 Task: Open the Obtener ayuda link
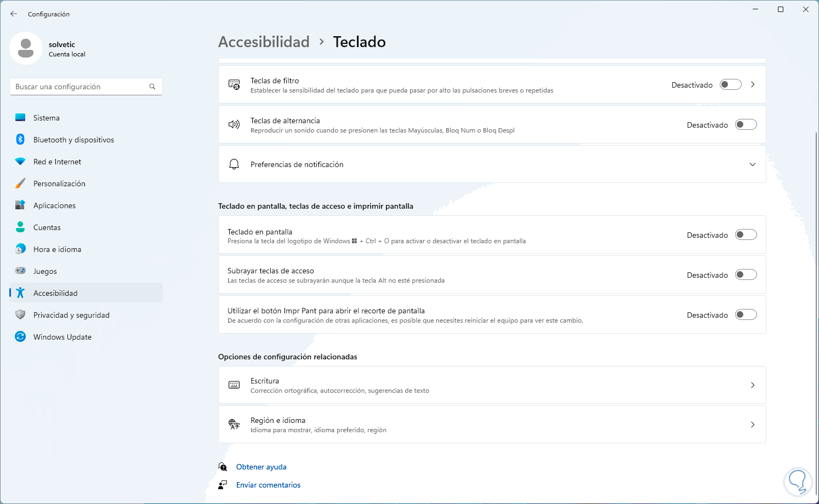coord(261,467)
